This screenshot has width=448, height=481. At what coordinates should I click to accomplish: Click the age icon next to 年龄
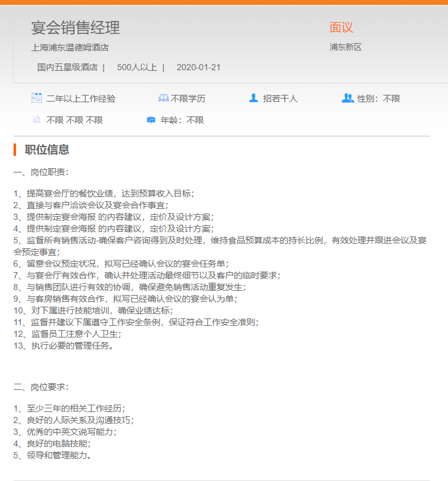[151, 120]
